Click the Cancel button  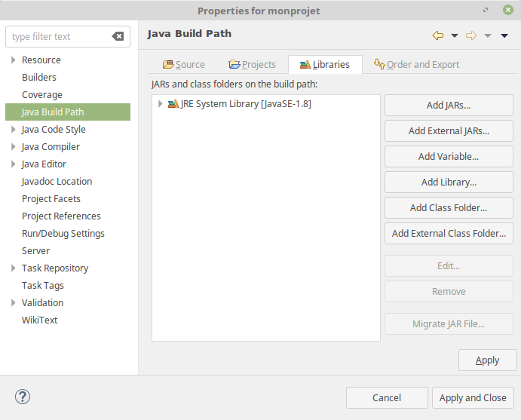pyautogui.click(x=387, y=397)
